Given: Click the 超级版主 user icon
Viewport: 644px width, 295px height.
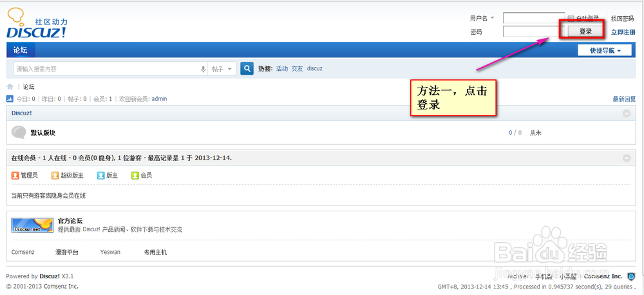Looking at the screenshot, I should [x=55, y=175].
